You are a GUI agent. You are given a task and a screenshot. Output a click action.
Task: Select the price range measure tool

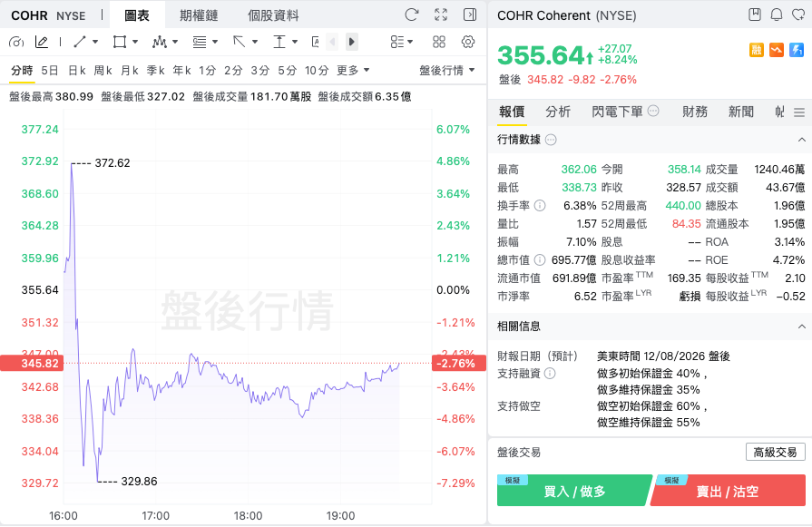279,42
